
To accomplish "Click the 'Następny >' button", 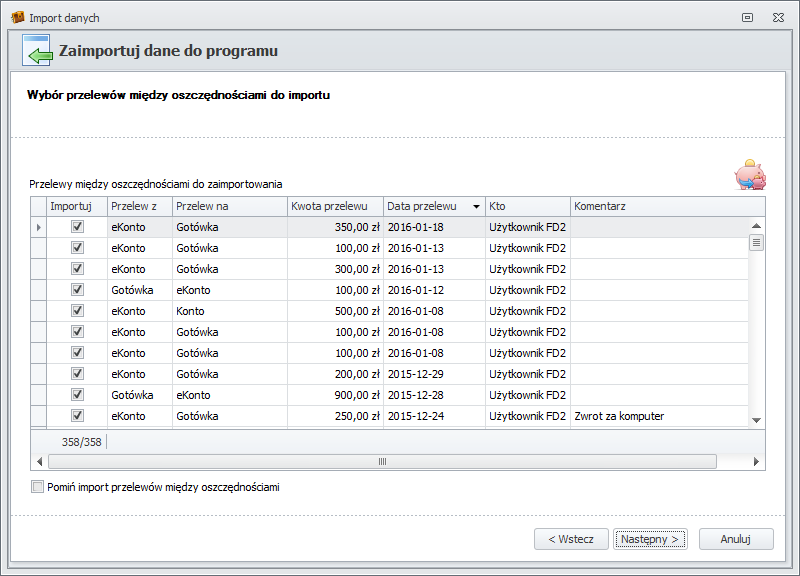I will tap(650, 539).
